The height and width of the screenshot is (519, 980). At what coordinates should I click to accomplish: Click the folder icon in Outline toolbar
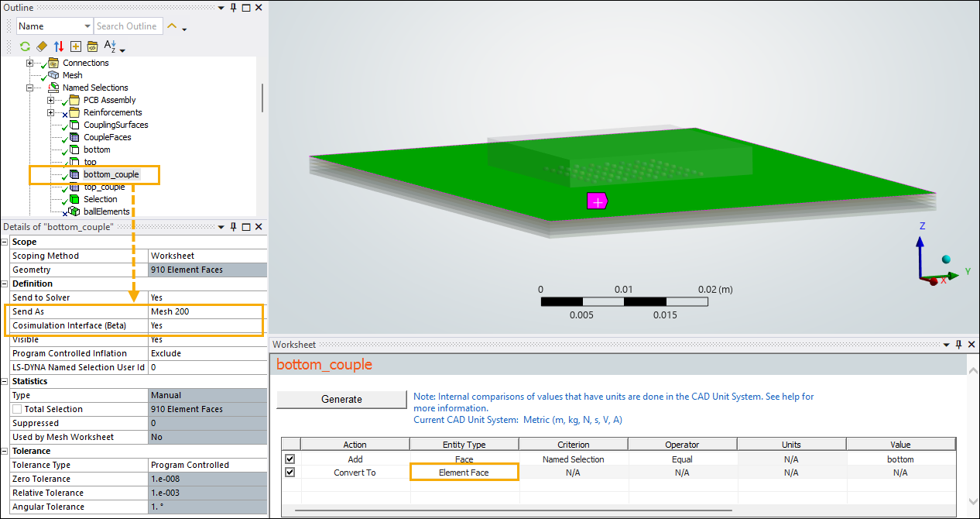click(92, 46)
